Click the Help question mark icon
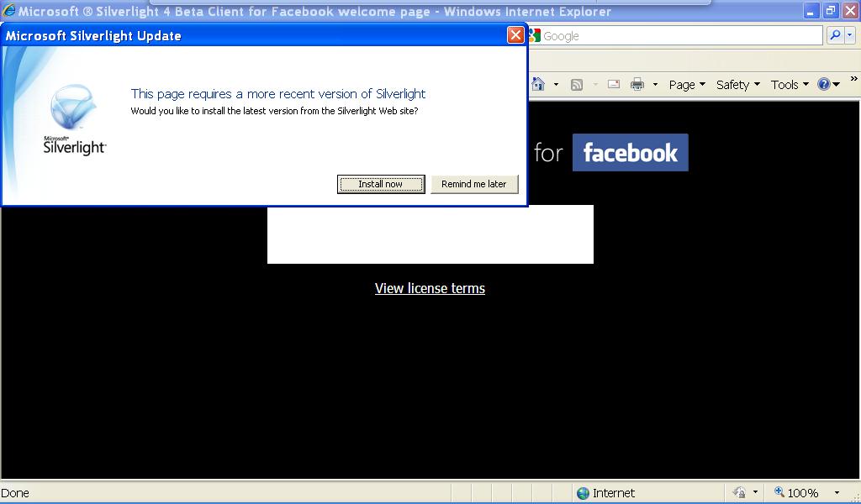The width and height of the screenshot is (861, 504). point(824,84)
